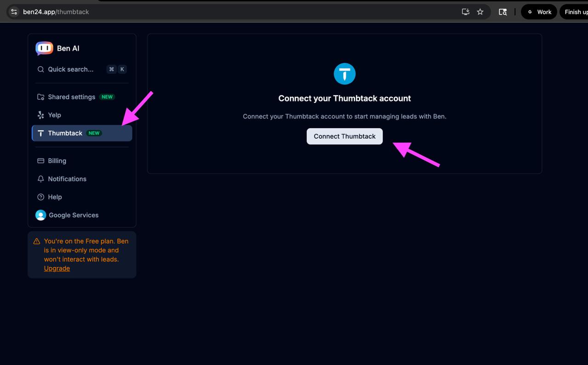Click the Connect Thumbtack button
588x365 pixels.
(x=345, y=136)
